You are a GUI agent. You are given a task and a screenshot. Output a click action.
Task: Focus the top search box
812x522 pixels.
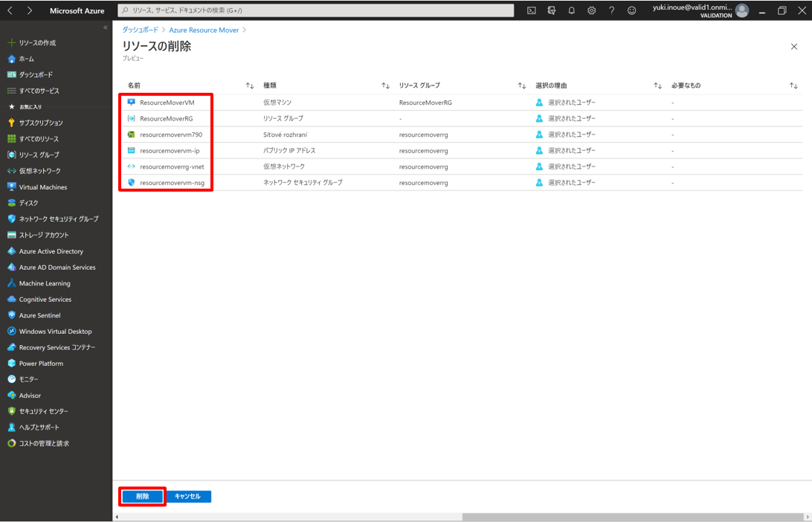pyautogui.click(x=316, y=10)
